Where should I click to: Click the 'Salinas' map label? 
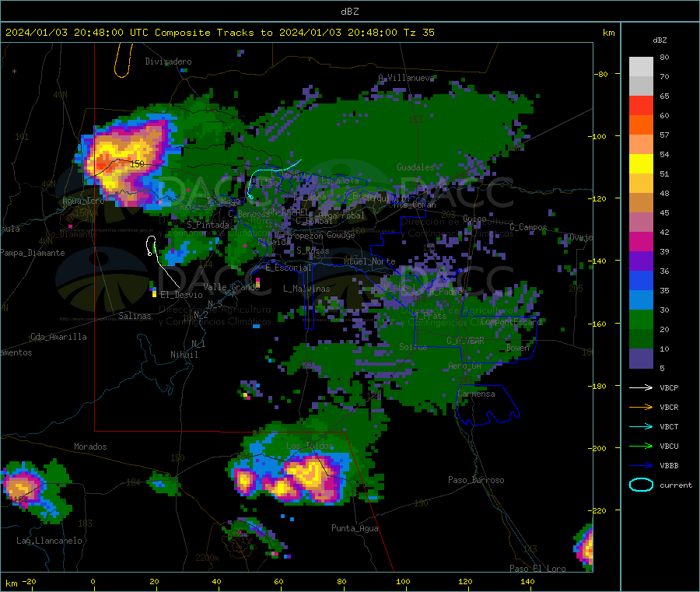point(135,316)
